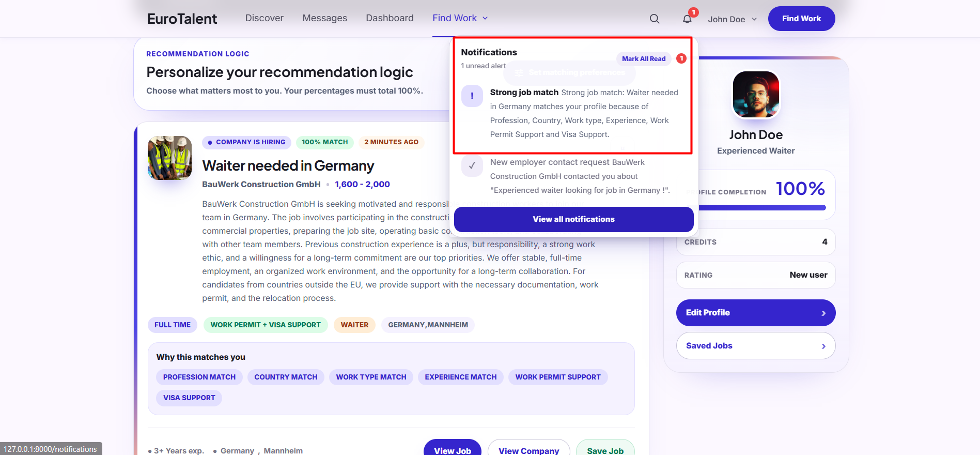Click the Profession Match chip

199,377
